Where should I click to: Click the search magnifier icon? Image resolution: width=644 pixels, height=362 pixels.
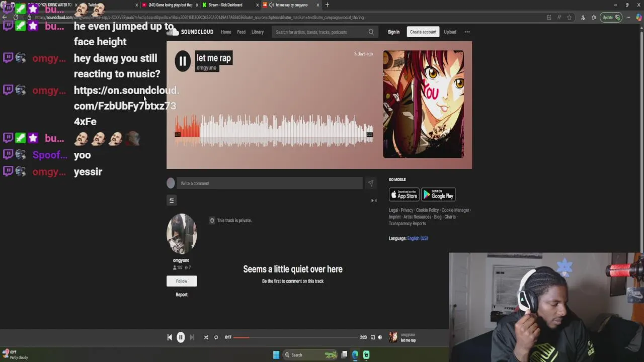(x=371, y=32)
